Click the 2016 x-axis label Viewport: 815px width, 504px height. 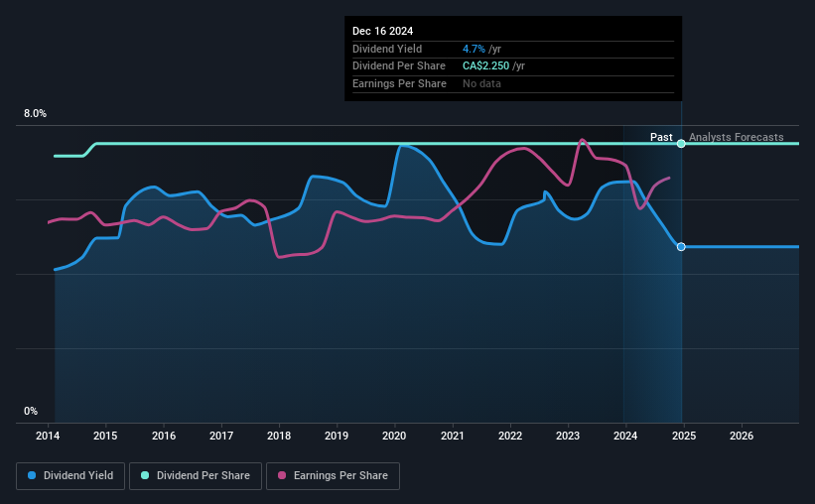coord(164,436)
